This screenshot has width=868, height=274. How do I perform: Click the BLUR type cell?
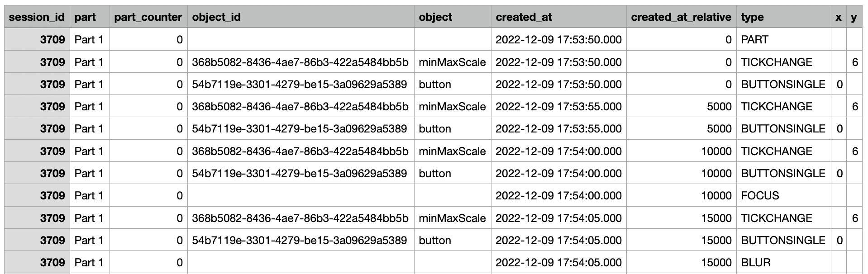tap(784, 263)
